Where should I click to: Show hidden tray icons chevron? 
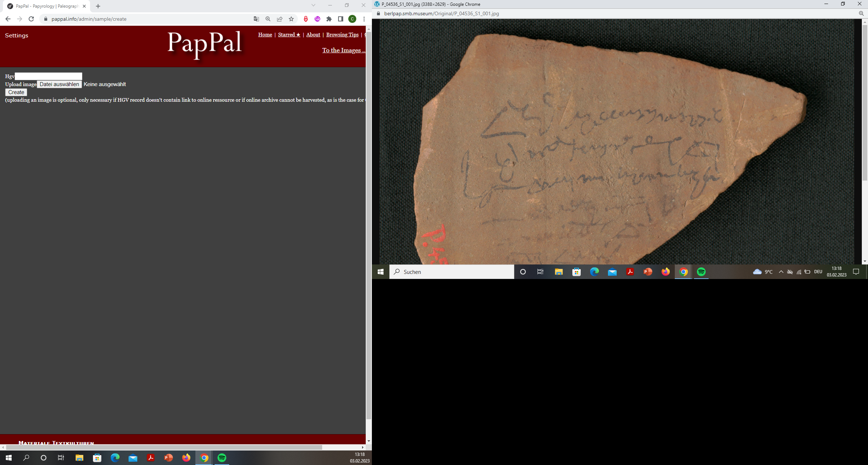[781, 272]
